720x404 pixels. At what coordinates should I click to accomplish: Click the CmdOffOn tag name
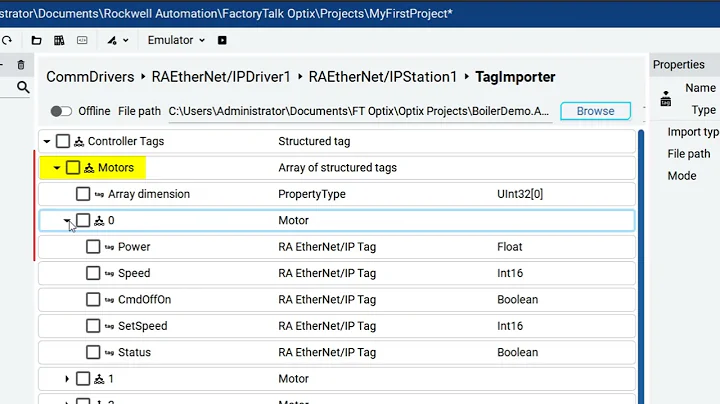coord(145,300)
